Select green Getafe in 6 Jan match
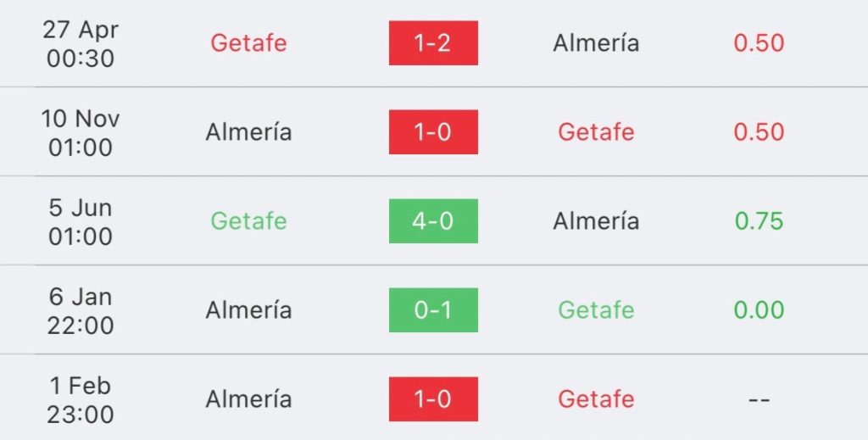The image size is (868, 440). 596,310
